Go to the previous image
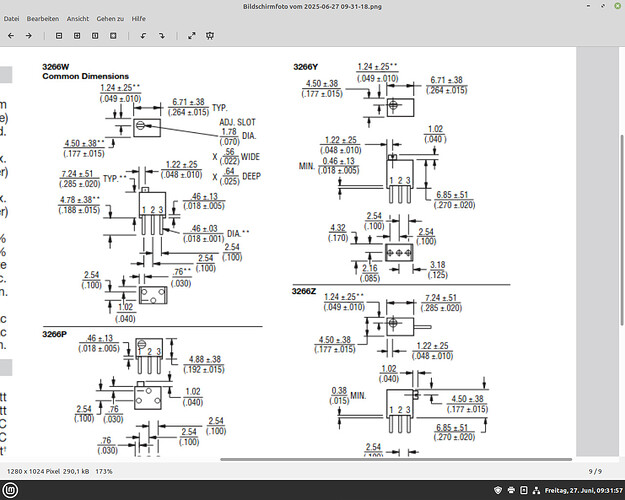The height and width of the screenshot is (500, 625). 11,36
